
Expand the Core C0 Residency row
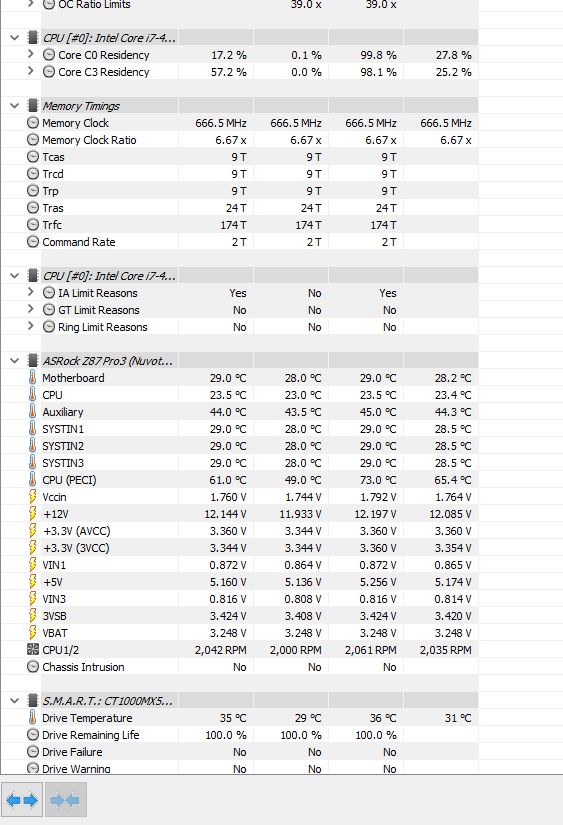31,54
